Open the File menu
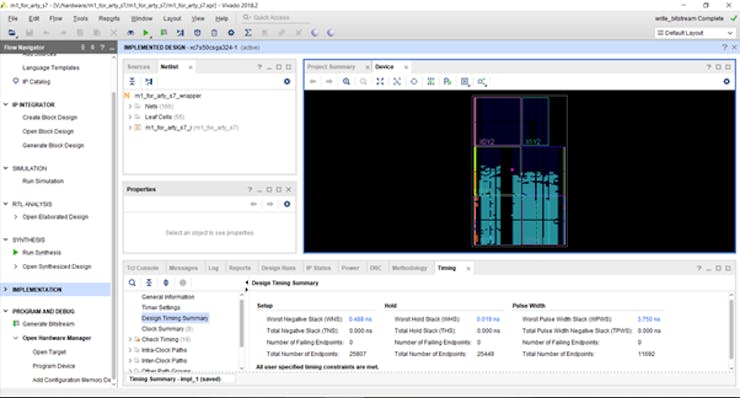 [13, 18]
